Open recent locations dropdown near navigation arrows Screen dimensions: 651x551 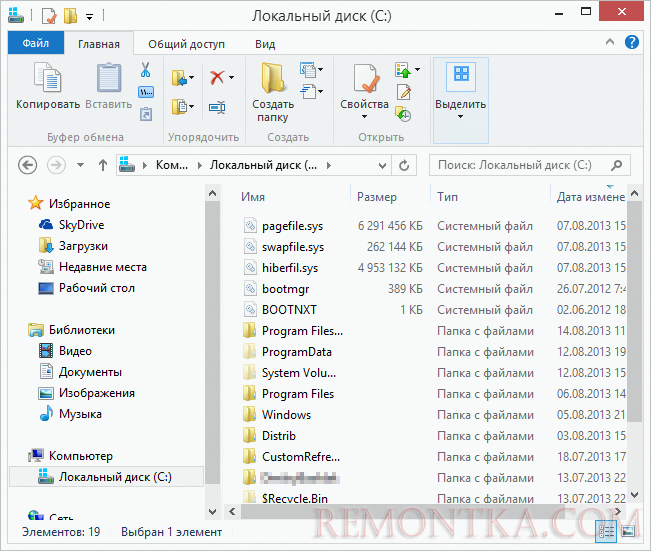pyautogui.click(x=81, y=165)
